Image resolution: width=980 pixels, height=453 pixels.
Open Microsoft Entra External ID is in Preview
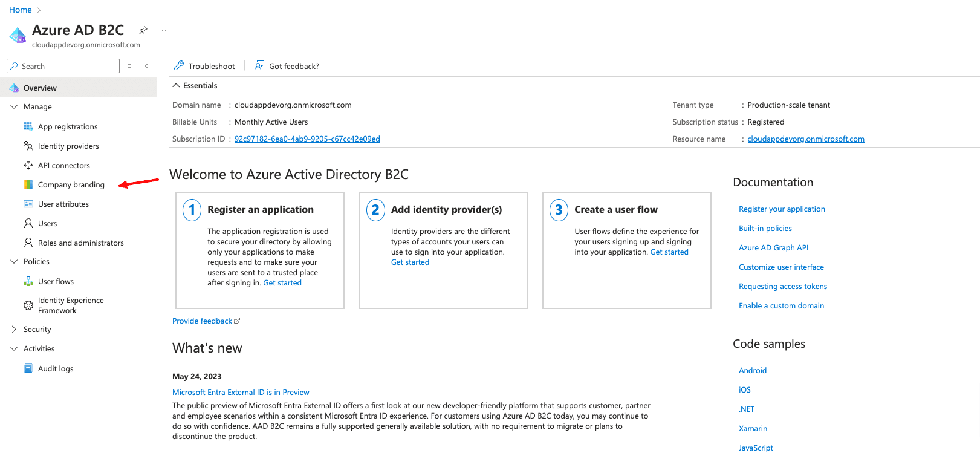[x=241, y=392]
